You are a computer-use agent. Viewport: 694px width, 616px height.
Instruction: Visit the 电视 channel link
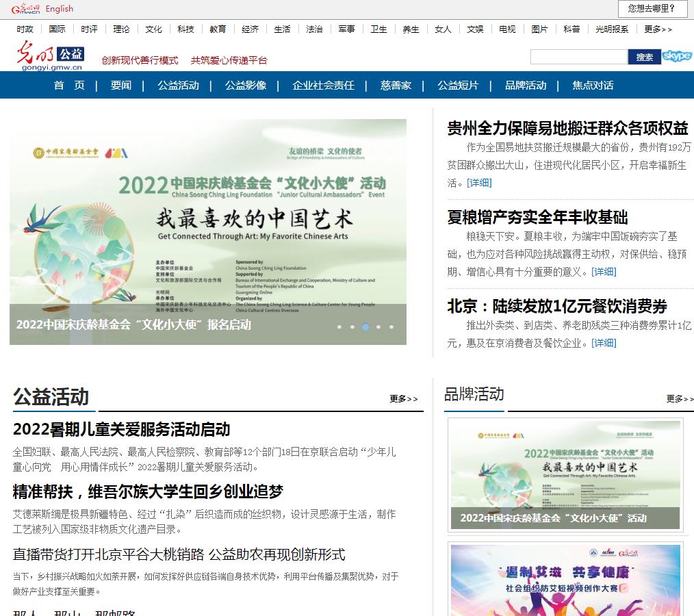tap(507, 29)
